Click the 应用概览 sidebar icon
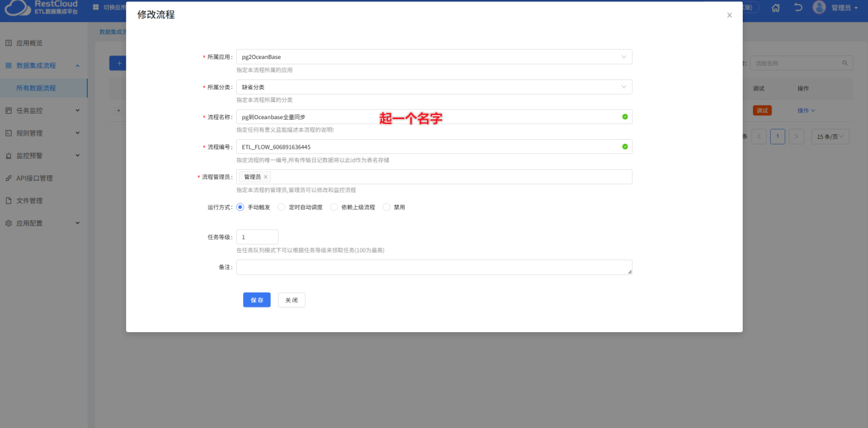Screen dimensions: 868x428 [9, 42]
